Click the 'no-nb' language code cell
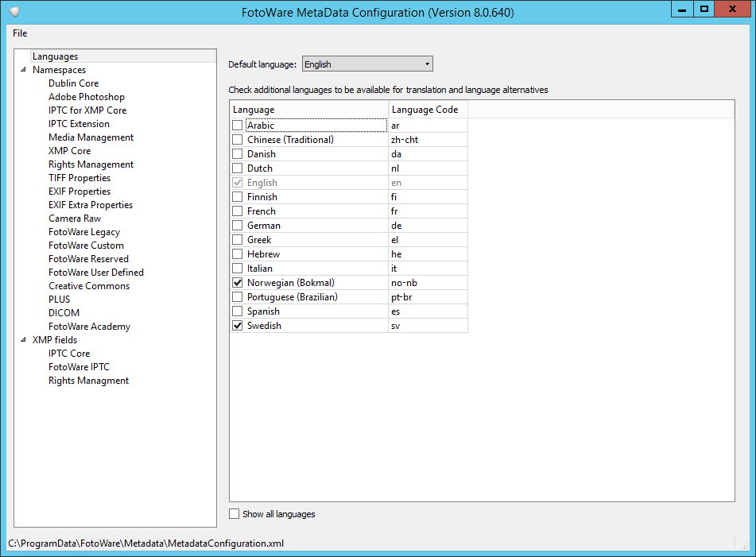This screenshot has width=756, height=557. pos(428,283)
